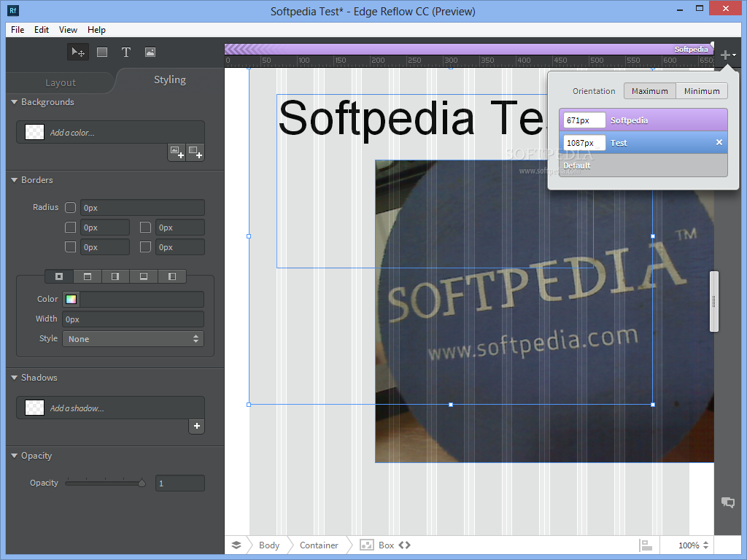
Task: Toggle the all-corners Radius checkbox
Action: [x=71, y=208]
